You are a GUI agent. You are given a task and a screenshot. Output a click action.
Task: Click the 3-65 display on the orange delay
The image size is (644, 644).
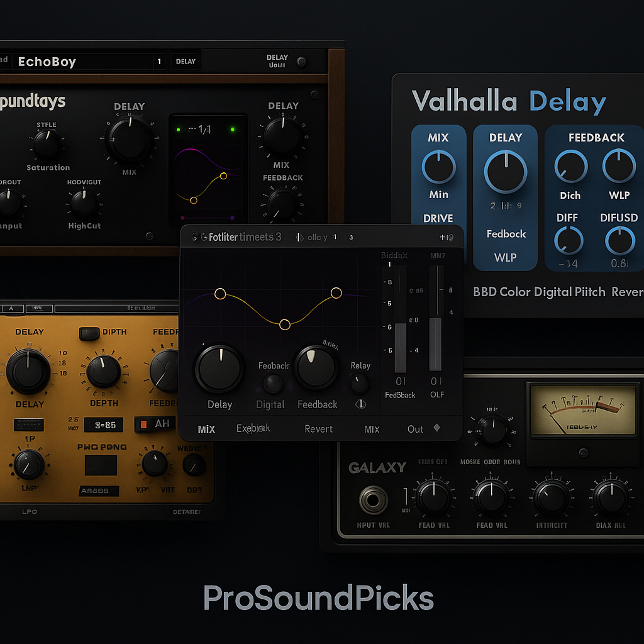pos(104,425)
